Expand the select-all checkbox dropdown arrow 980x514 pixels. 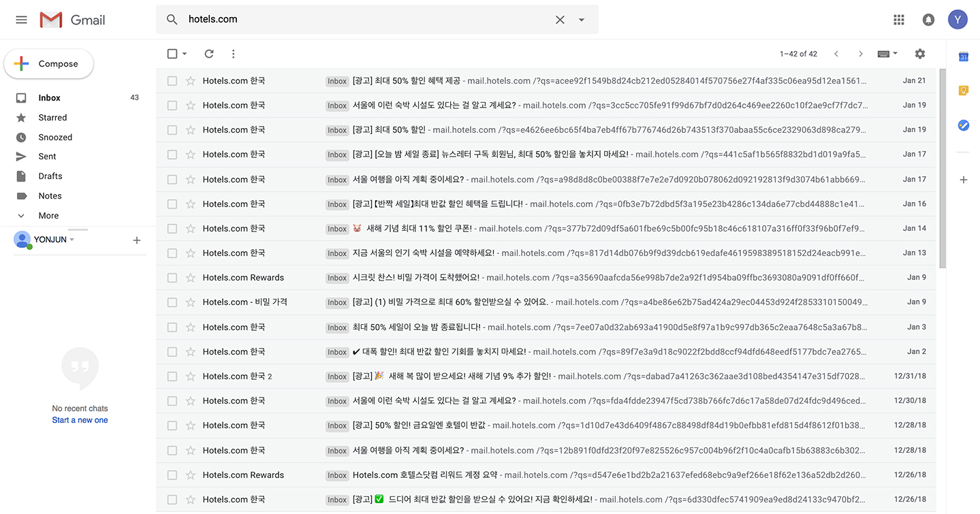click(185, 54)
